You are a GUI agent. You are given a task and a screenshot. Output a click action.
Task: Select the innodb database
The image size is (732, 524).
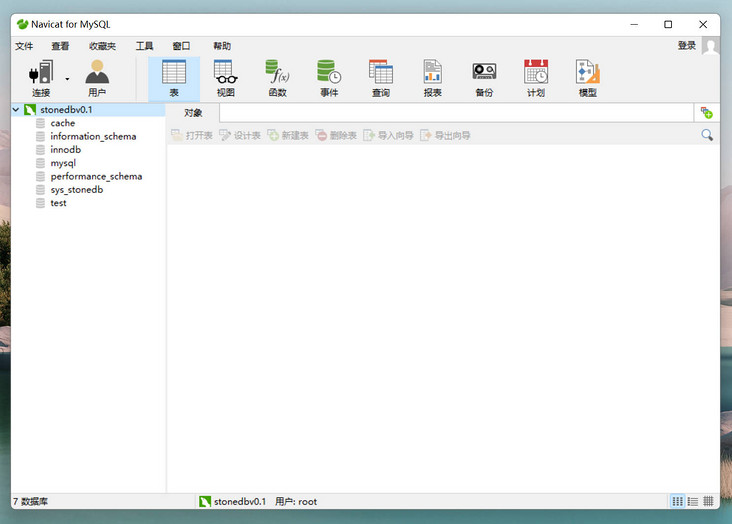pyautogui.click(x=65, y=149)
